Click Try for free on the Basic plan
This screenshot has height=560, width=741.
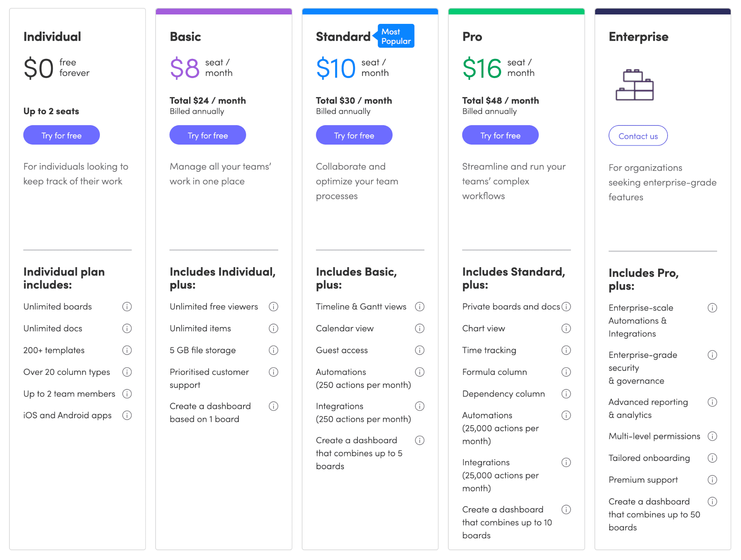click(x=208, y=135)
